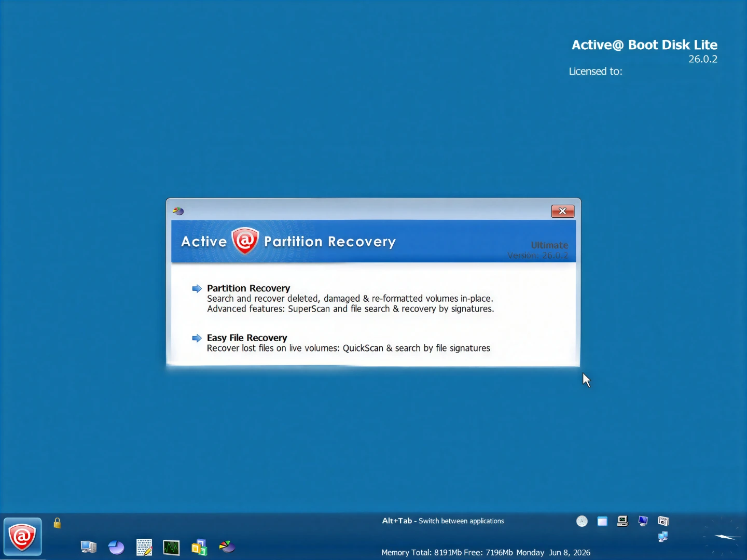This screenshot has width=747, height=560.
Task: Open the Active@ shield start menu button
Action: coord(22,536)
